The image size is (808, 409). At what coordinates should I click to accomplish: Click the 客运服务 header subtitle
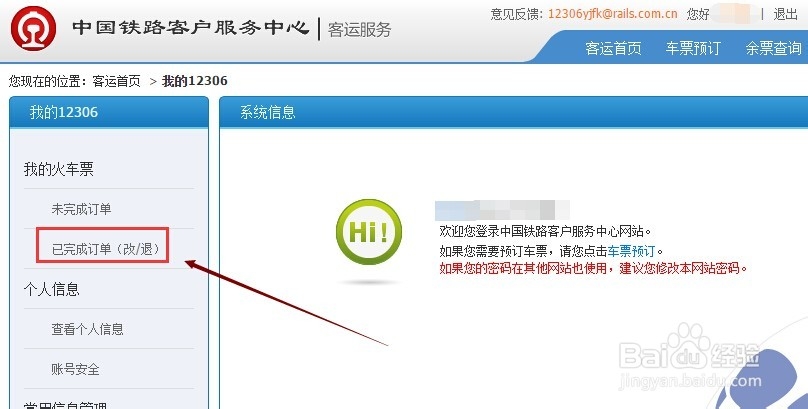click(360, 29)
